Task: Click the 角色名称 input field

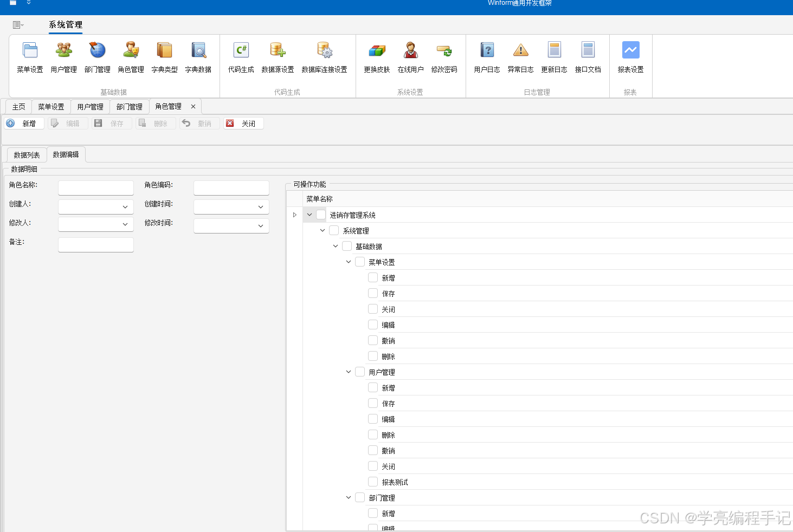Action: coord(96,188)
